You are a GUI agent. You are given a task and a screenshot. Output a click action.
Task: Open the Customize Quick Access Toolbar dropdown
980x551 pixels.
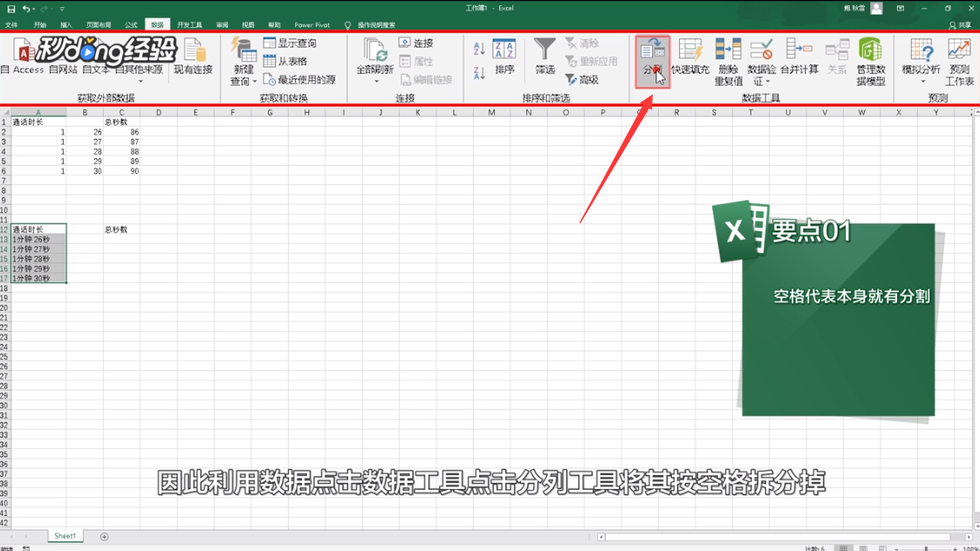(x=62, y=9)
